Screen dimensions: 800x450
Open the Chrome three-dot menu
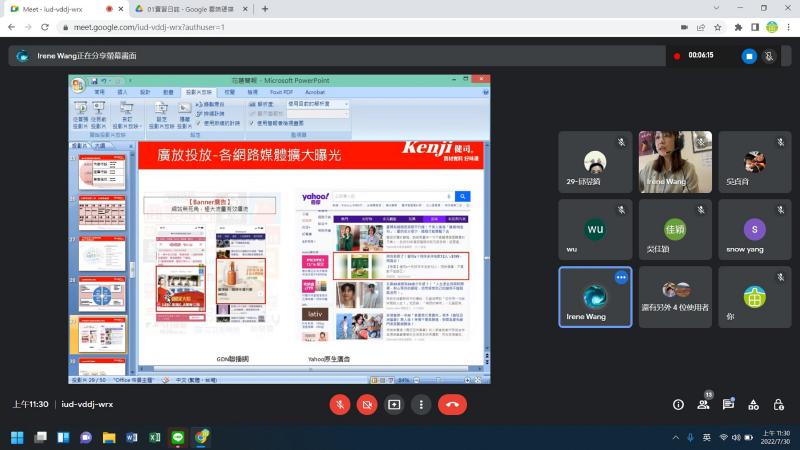(789, 27)
